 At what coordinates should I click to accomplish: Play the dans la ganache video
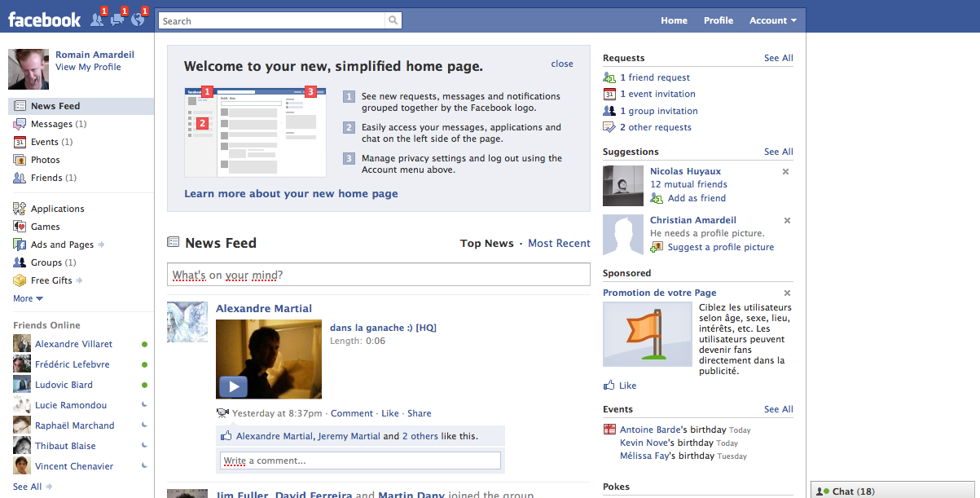[233, 386]
